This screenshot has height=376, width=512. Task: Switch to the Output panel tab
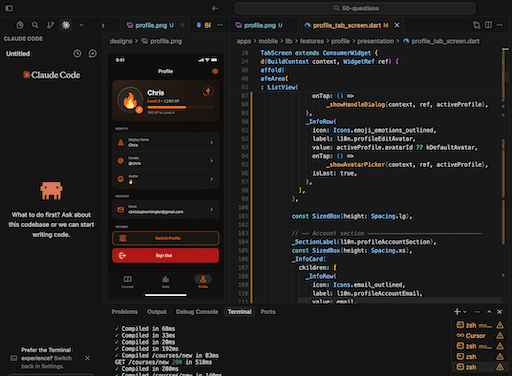tap(157, 312)
